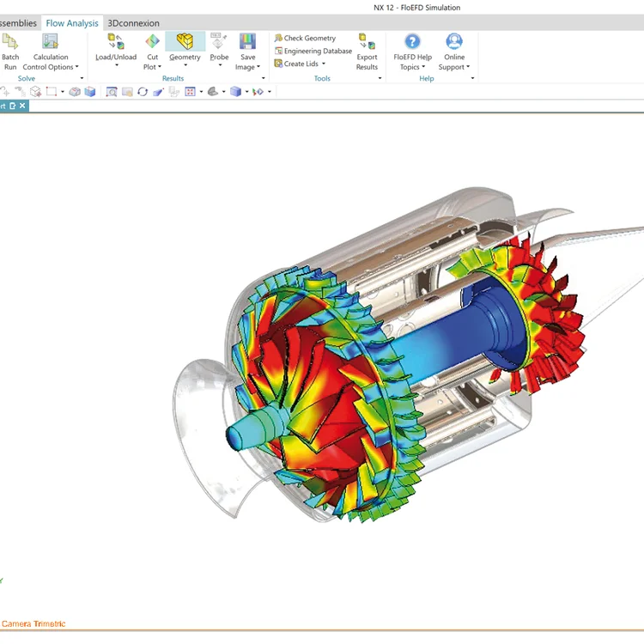Run Check Geometry
This screenshot has height=644, width=644.
coord(305,38)
